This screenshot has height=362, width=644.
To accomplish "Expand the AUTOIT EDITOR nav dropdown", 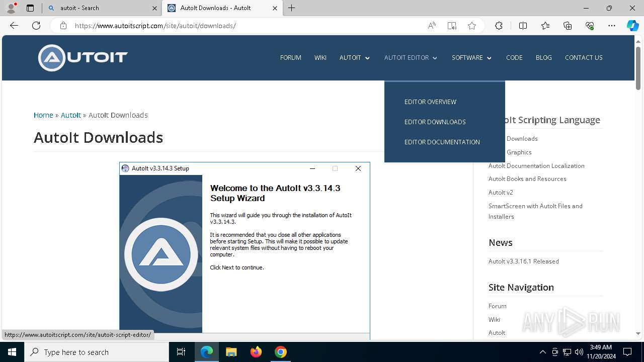I will point(411,58).
